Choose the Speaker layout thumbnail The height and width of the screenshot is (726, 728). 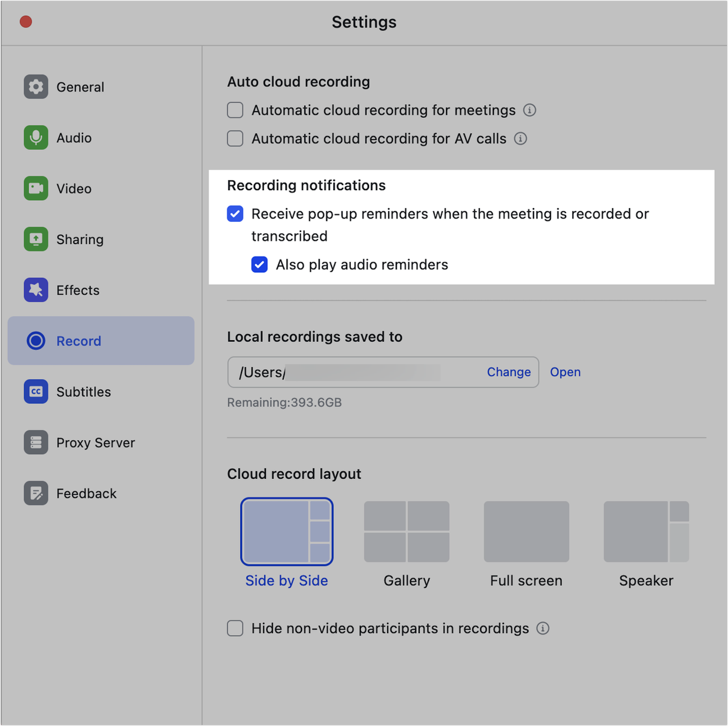coord(646,532)
